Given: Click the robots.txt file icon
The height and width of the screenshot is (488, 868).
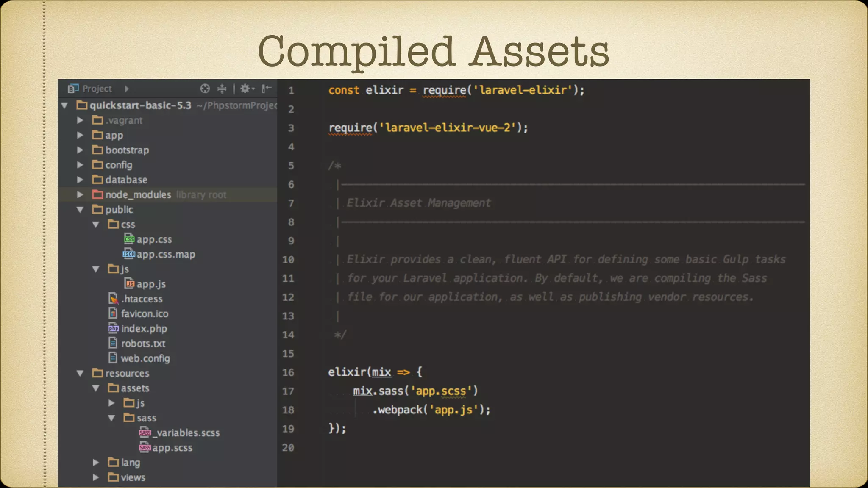Looking at the screenshot, I should point(113,343).
